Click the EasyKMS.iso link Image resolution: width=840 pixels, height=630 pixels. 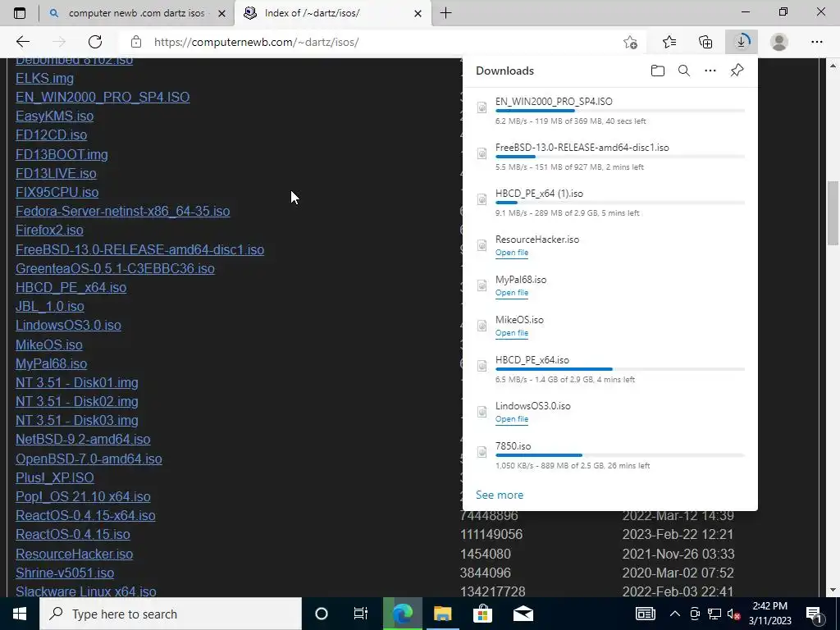pos(54,116)
